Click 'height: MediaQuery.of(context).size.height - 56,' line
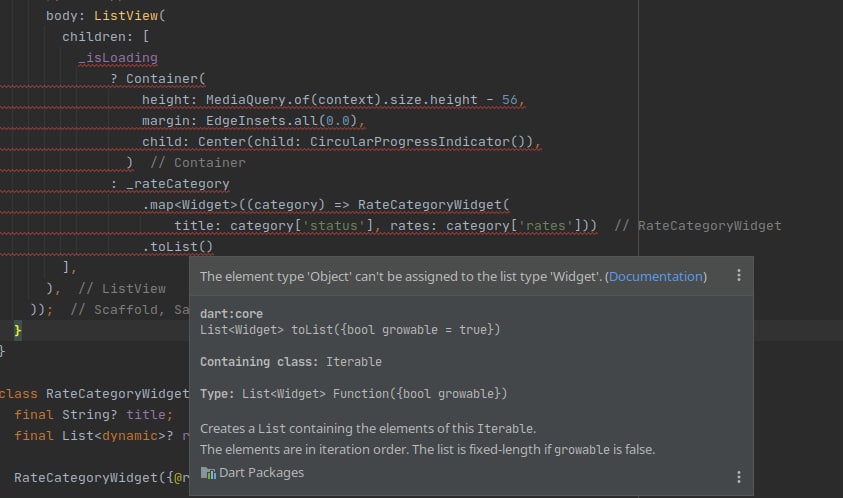 point(333,99)
